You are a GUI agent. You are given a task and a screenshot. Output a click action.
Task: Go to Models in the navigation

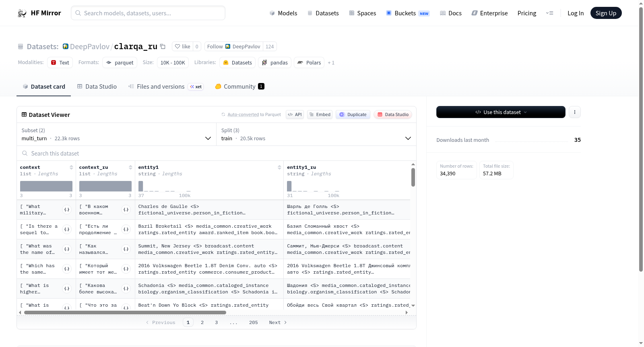tap(283, 13)
